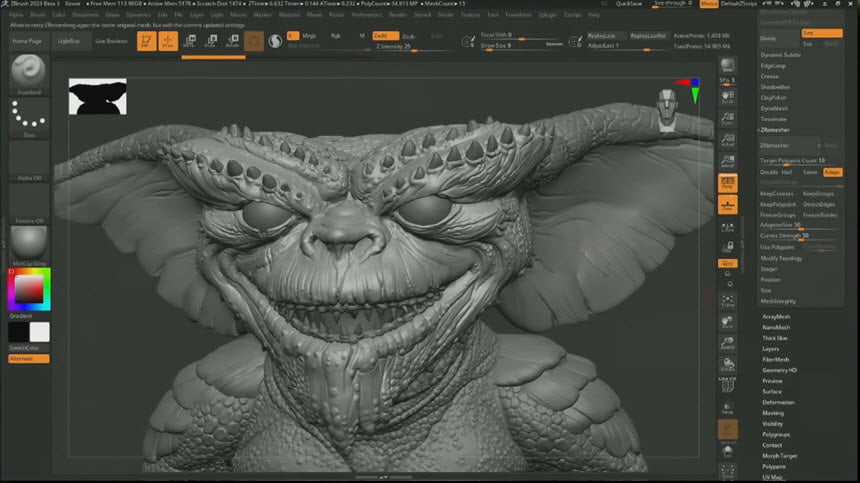860x483 pixels.
Task: Click the right shelf Move icon
Action: 727,322
